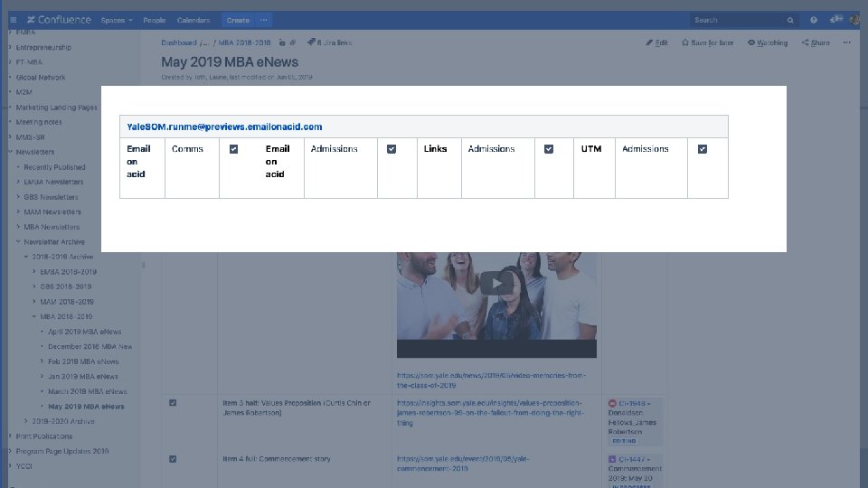This screenshot has width=868, height=488.
Task: Toggle the UTM Admissions checkbox
Action: coord(703,149)
